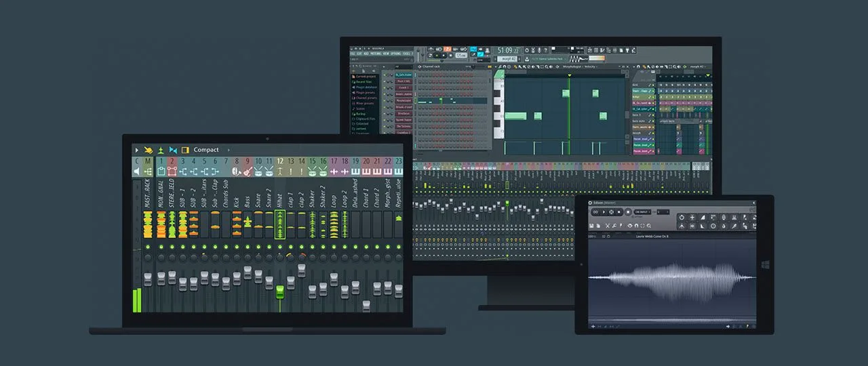
Task: Click the green Hihat volume fader
Action: coord(280,292)
